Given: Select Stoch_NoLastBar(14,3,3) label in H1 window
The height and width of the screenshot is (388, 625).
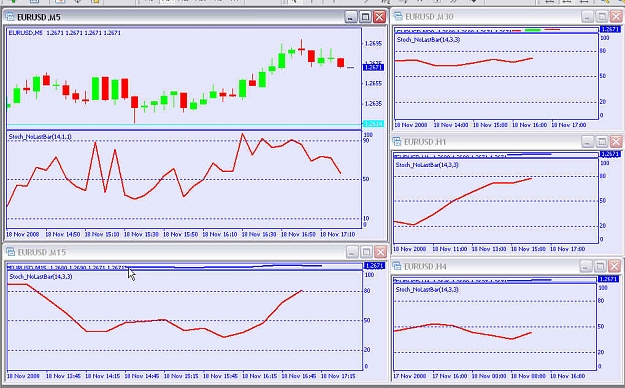Looking at the screenshot, I should click(427, 165).
